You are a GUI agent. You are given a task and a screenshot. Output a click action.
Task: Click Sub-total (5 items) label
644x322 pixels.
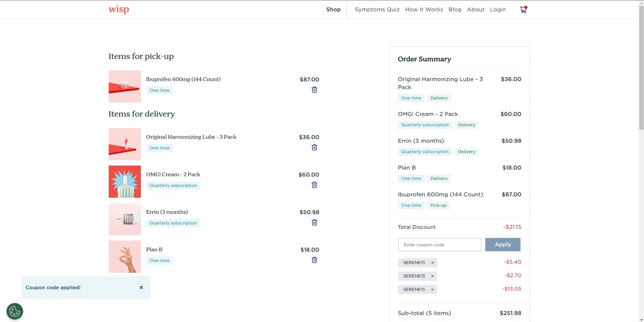click(424, 313)
